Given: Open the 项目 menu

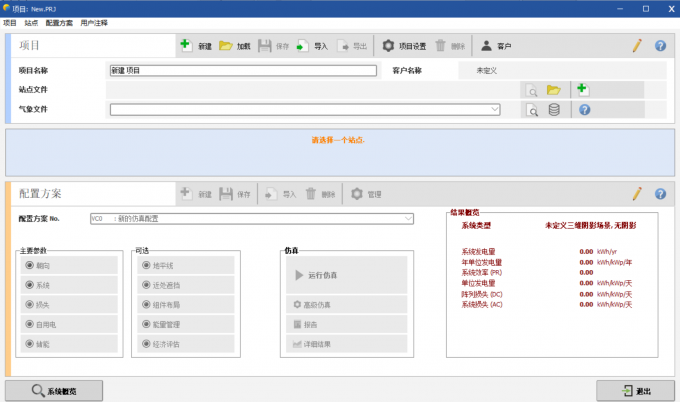Looking at the screenshot, I should (10, 23).
